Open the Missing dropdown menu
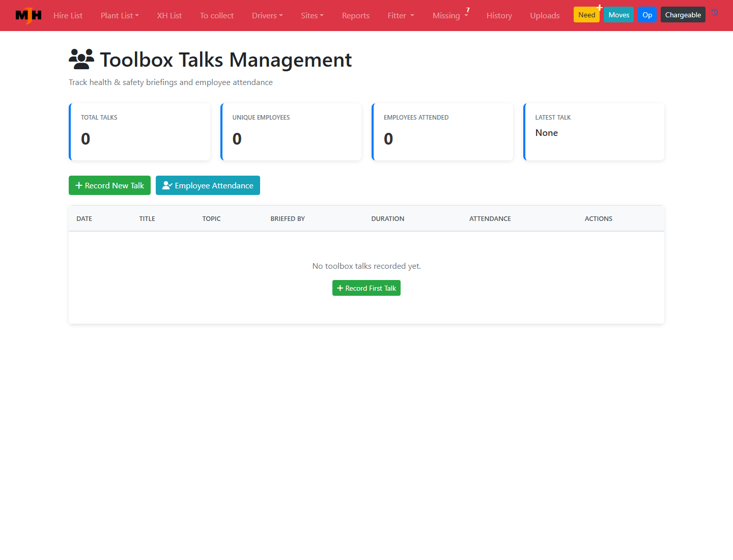This screenshot has width=733, height=560. (x=450, y=15)
